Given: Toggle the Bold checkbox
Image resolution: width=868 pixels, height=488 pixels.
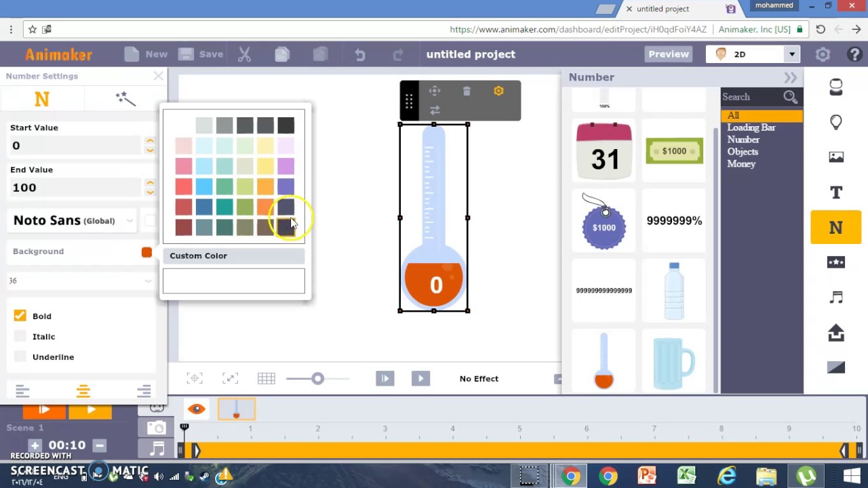Looking at the screenshot, I should click(20, 316).
